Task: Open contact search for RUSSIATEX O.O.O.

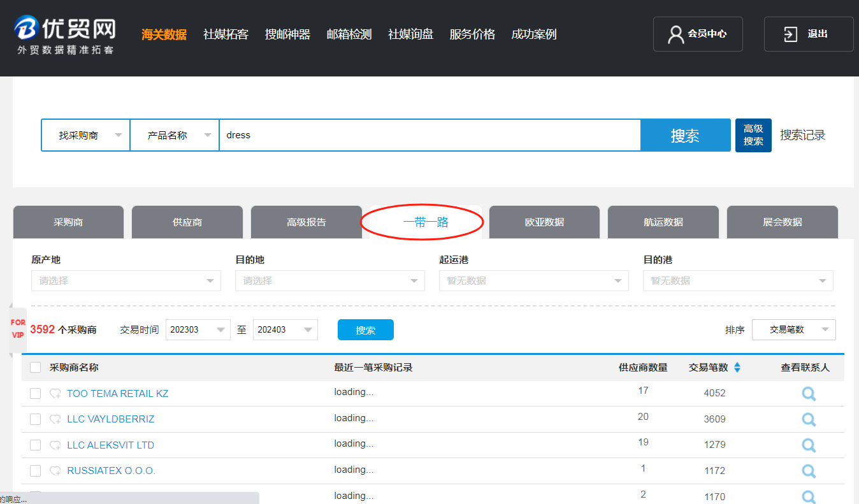Action: pos(809,471)
